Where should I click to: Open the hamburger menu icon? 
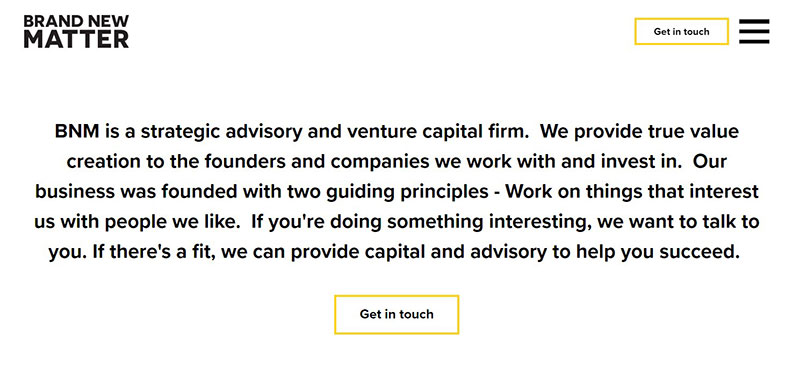coord(754,31)
